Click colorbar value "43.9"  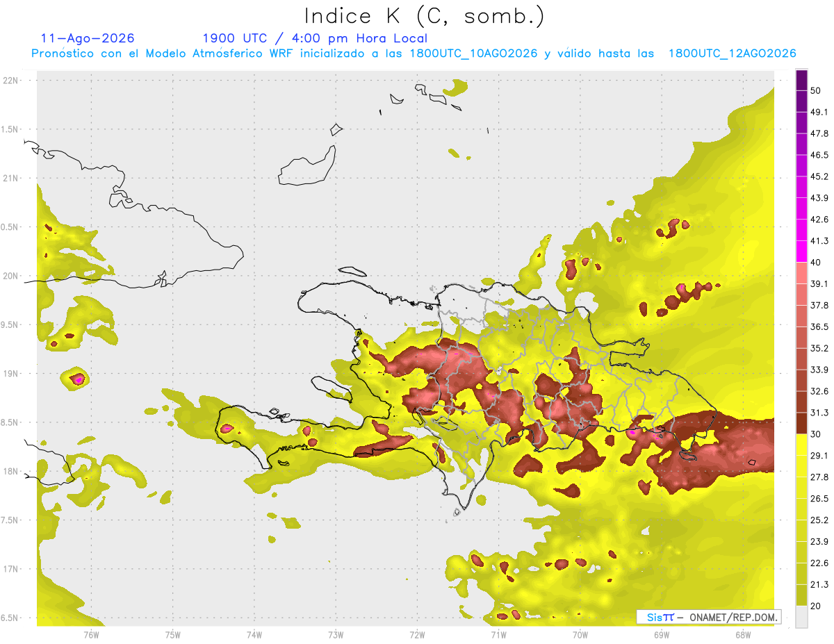[x=819, y=198]
